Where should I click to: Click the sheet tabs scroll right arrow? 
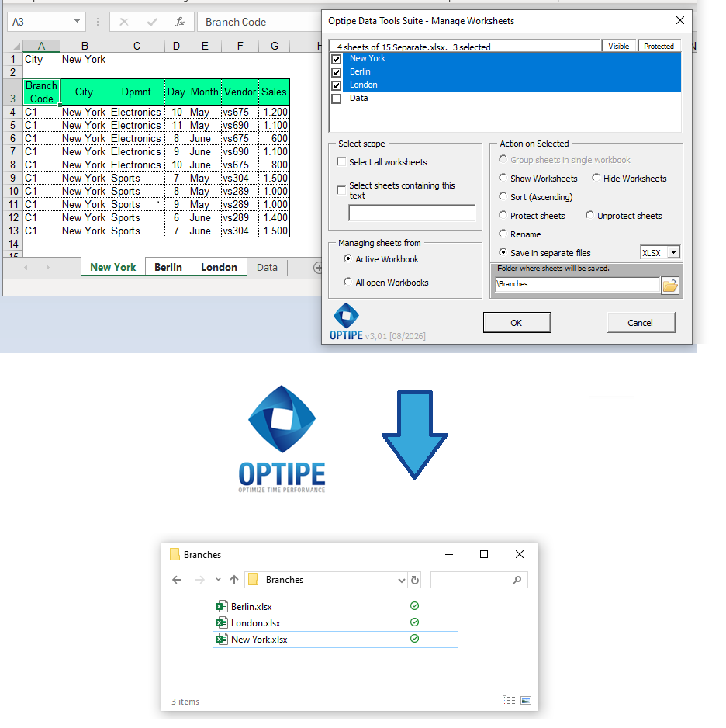pos(48,268)
